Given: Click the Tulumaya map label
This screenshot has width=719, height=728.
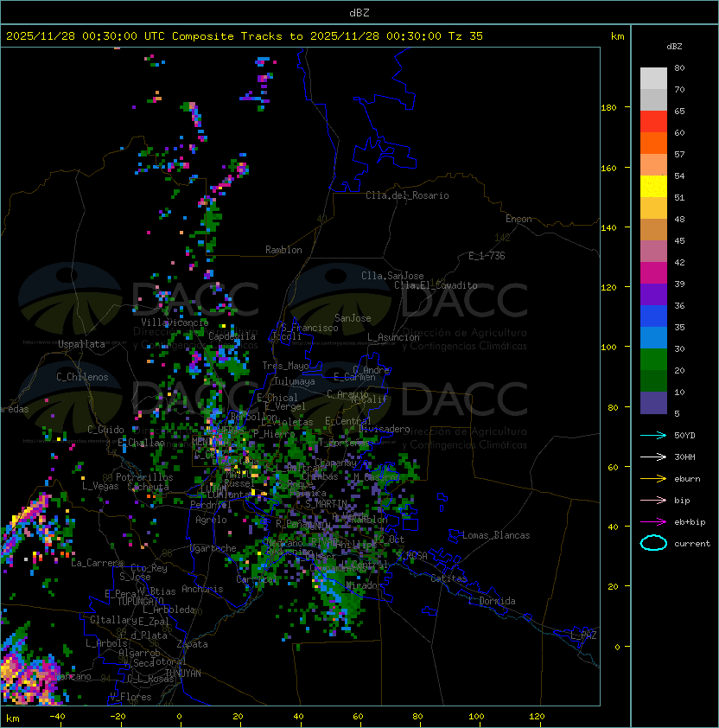Looking at the screenshot, I should point(295,381).
